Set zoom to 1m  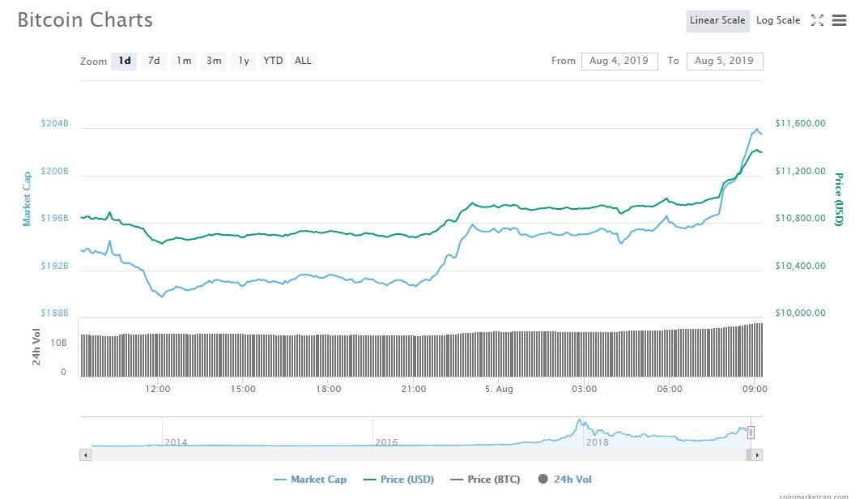(x=184, y=61)
